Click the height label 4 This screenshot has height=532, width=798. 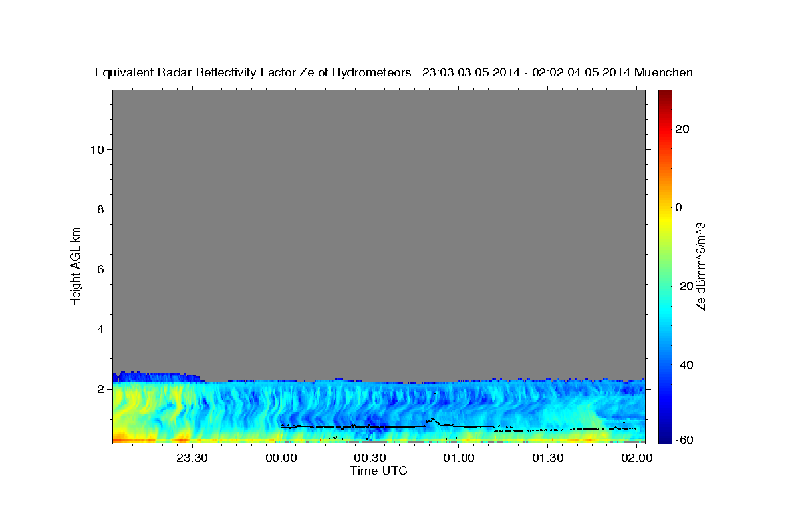[x=99, y=329]
